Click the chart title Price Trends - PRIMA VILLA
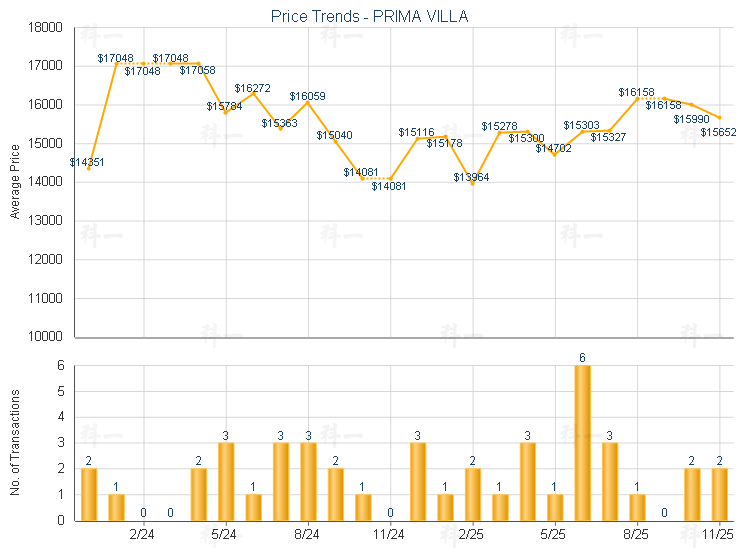Screen dimensions: 740x550 369,16
